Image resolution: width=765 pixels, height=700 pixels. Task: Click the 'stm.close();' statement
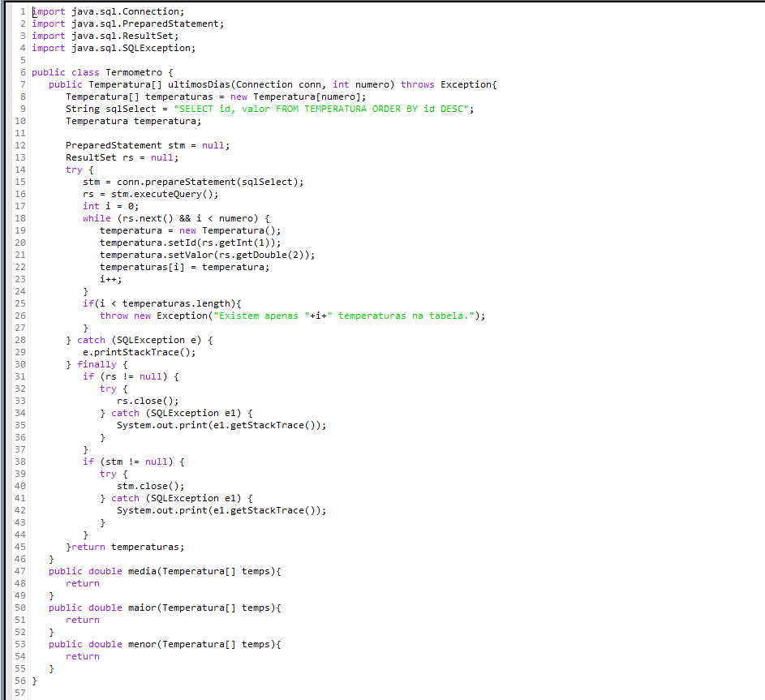(151, 487)
